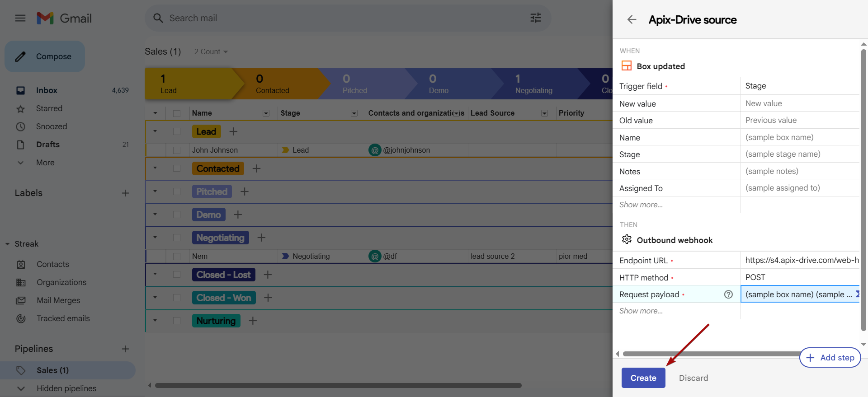Open the Stage column dropdown arrow
Viewport: 868px width, 397px height.
click(x=354, y=113)
